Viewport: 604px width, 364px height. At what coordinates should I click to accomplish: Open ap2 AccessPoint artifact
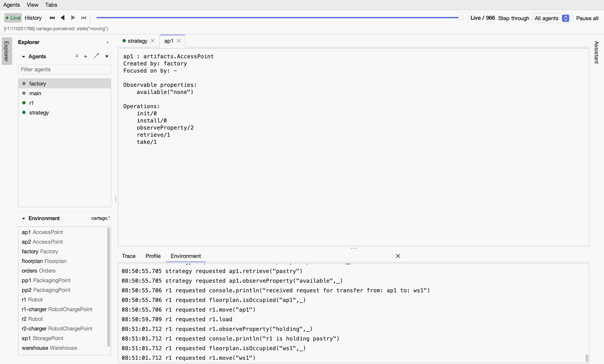tap(63, 242)
